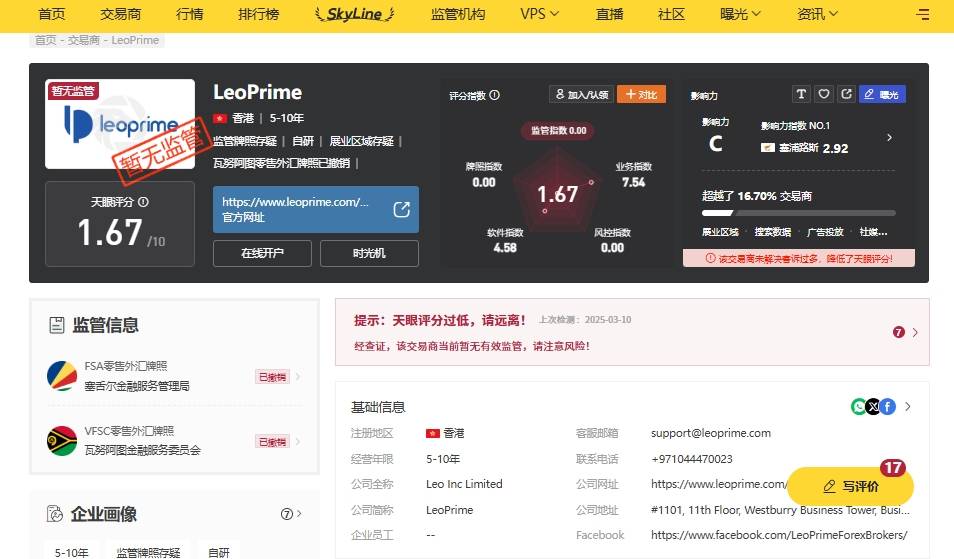Click the Hong Kong flag under LeoPrime title
The image size is (954, 559).
220,118
